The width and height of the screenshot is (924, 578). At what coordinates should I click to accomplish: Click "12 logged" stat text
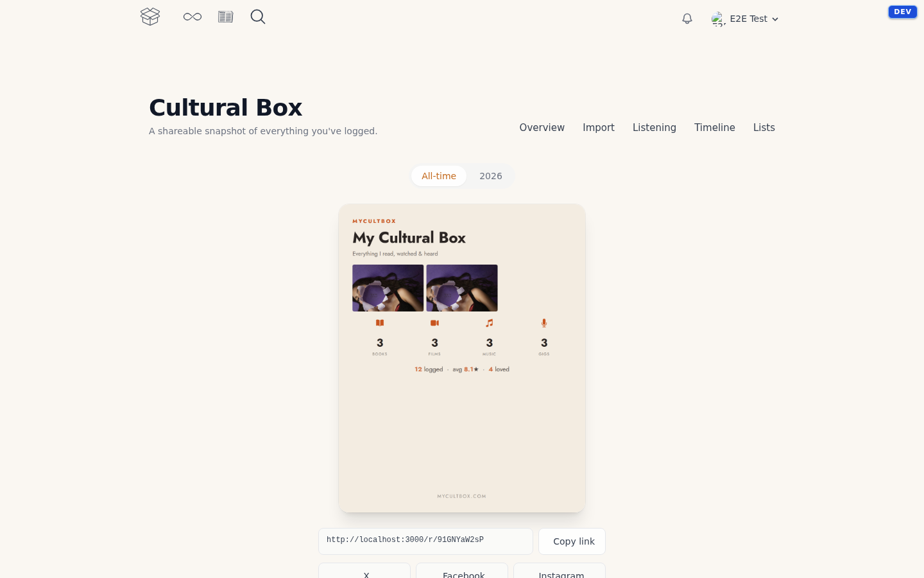pyautogui.click(x=429, y=369)
